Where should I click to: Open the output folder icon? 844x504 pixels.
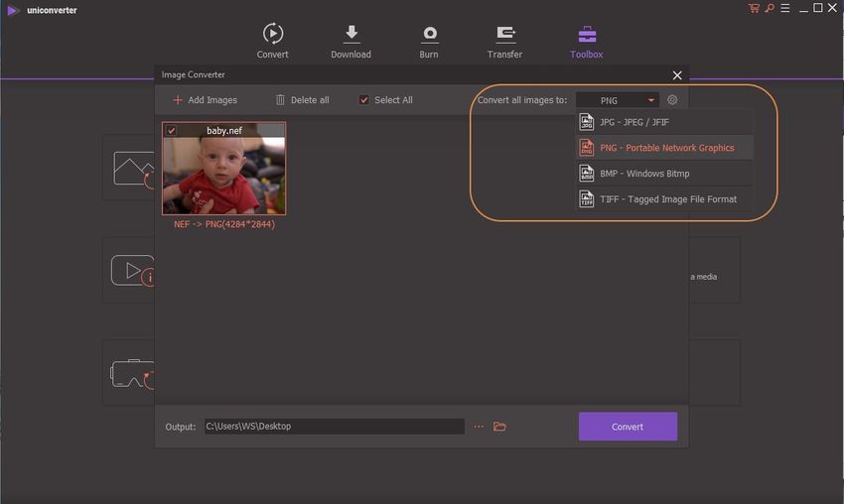click(500, 427)
